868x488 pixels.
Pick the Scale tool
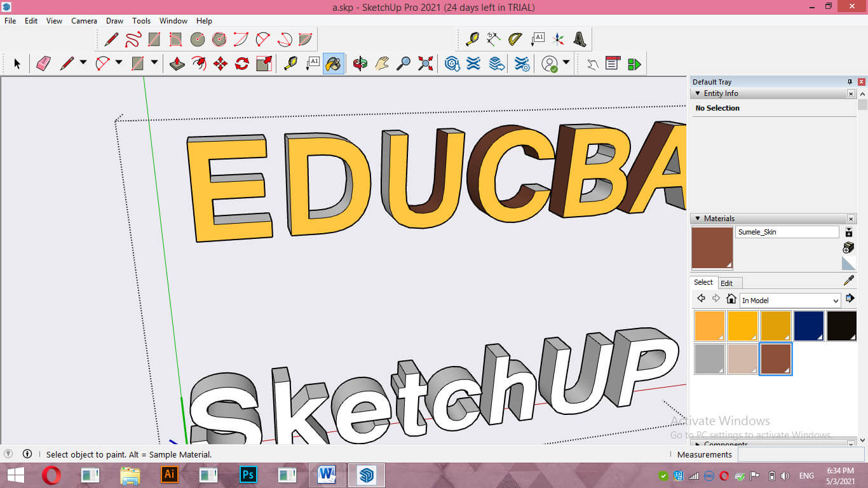click(x=264, y=64)
